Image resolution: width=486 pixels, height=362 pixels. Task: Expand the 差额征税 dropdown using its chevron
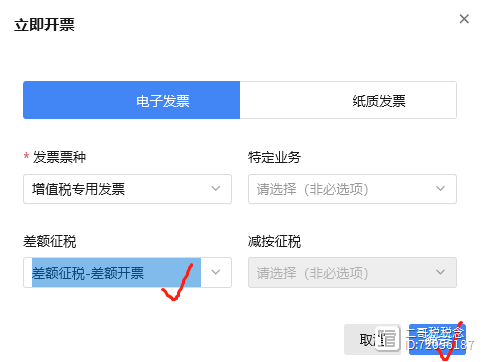point(216,272)
